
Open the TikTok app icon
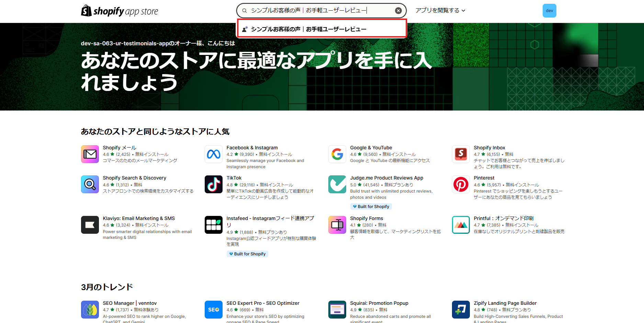214,184
